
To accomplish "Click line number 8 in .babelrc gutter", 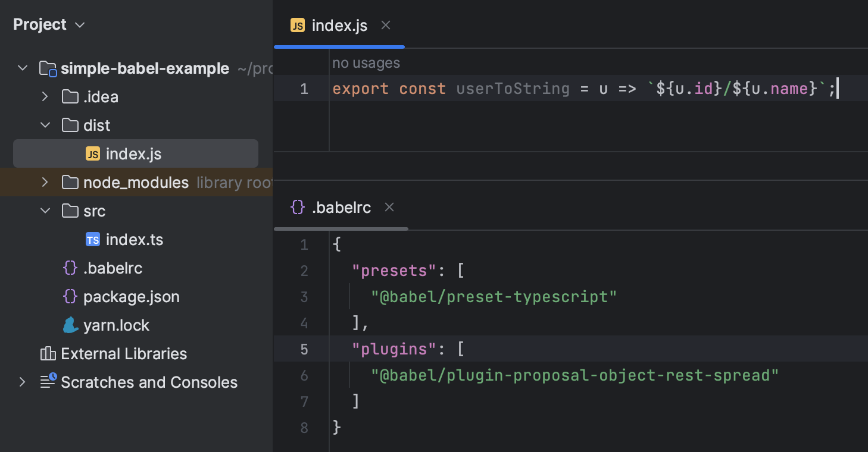I will coord(304,427).
